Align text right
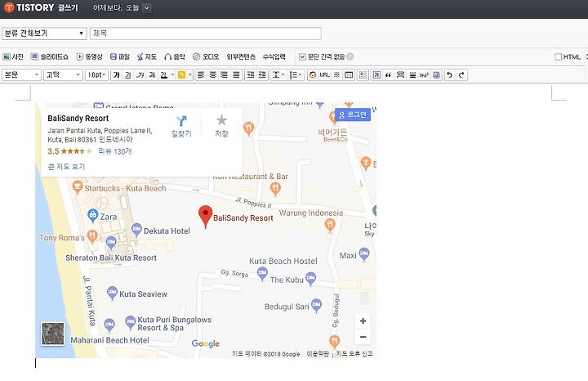This screenshot has height=381, width=588. click(x=225, y=75)
